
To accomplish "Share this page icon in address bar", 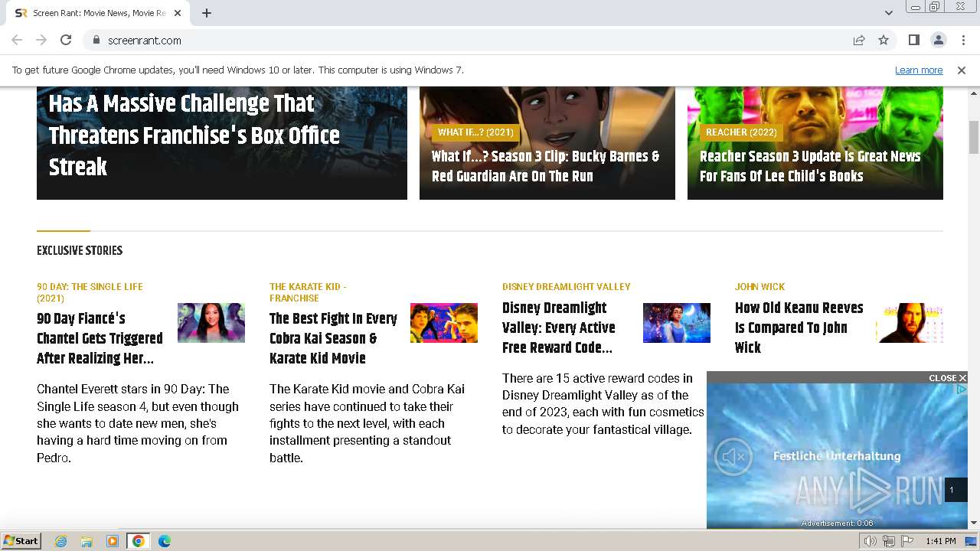I will (x=859, y=40).
